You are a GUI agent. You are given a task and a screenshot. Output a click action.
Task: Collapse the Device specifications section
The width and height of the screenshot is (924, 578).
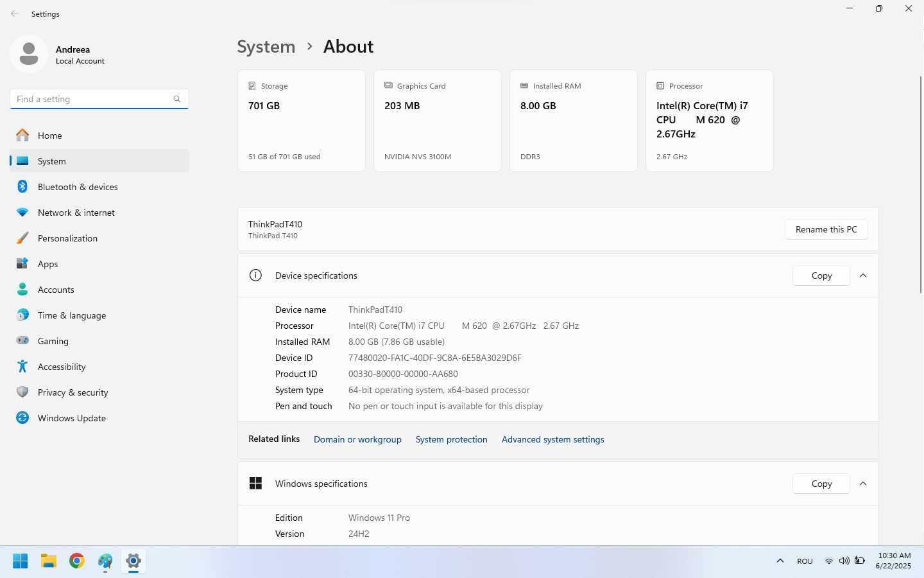point(863,276)
